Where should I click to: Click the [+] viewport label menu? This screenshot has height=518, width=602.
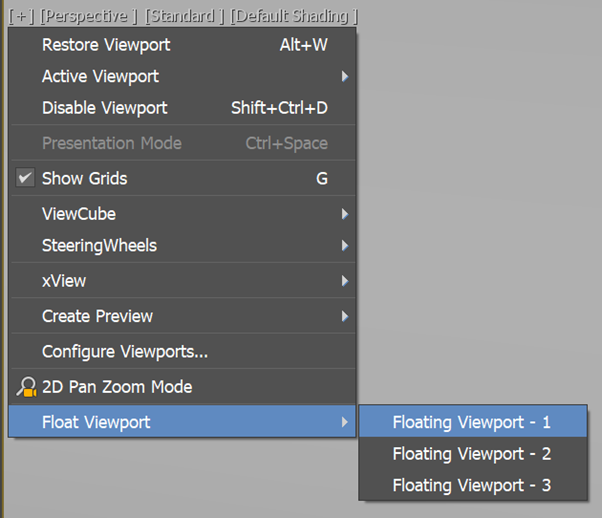click(22, 16)
